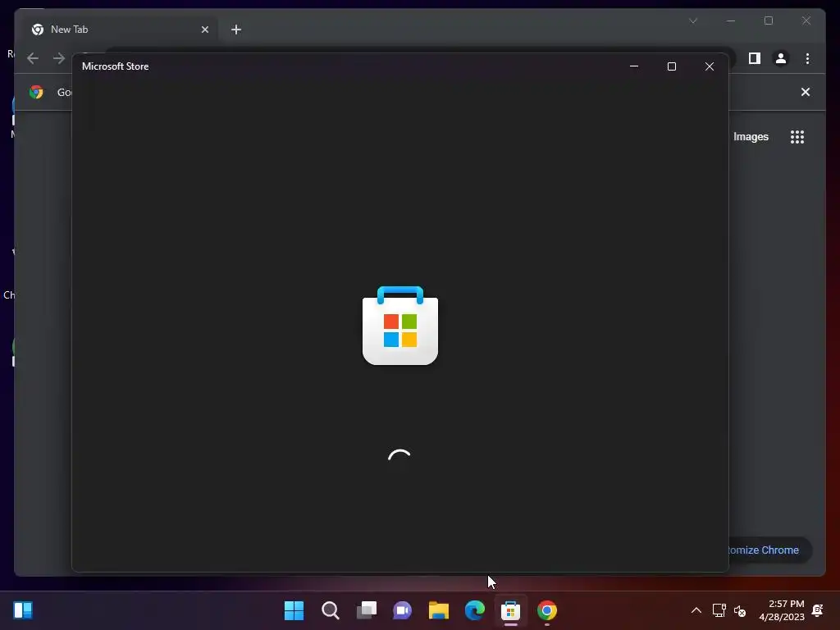Launch Microsoft Edge from the taskbar
This screenshot has height=630, width=840.
click(x=475, y=610)
